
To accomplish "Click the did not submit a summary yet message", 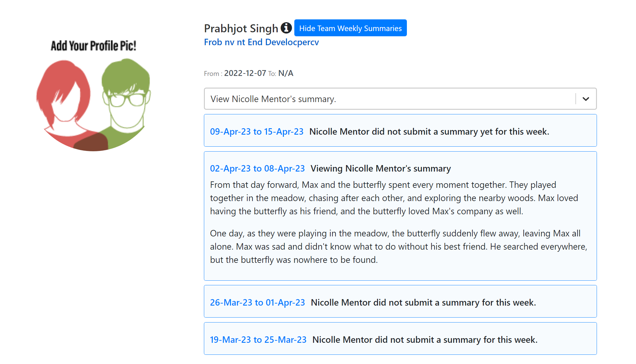I will [x=429, y=132].
